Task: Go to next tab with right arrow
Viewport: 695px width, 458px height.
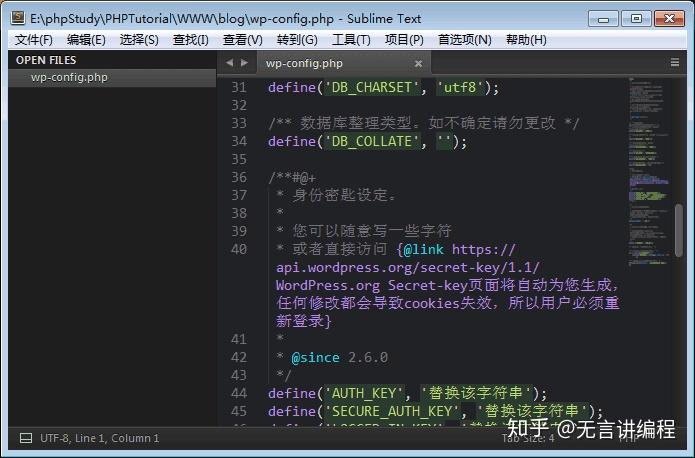Action: coord(244,63)
